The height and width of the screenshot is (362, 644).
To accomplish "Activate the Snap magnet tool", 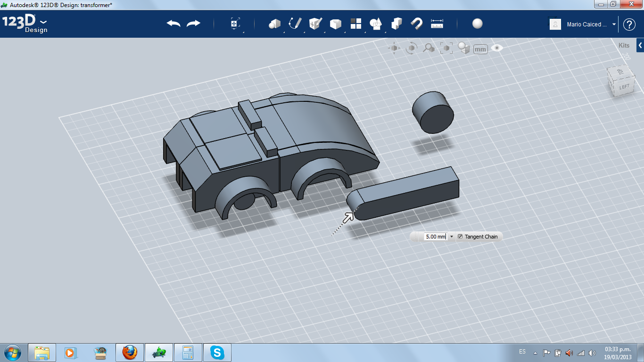I will (x=417, y=24).
